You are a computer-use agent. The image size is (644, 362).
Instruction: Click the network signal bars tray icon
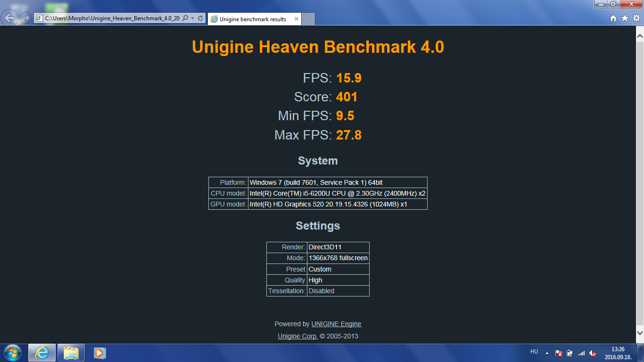pyautogui.click(x=581, y=353)
